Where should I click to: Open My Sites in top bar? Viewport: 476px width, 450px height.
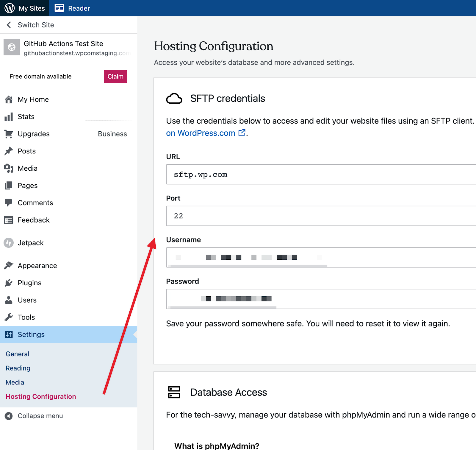24,8
